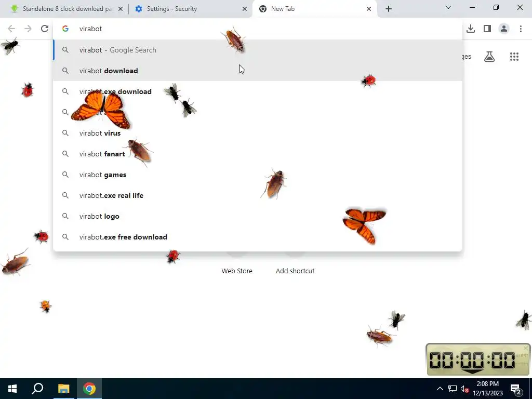Close the Settings - Security tab
This screenshot has width=532, height=399.
pos(245,9)
